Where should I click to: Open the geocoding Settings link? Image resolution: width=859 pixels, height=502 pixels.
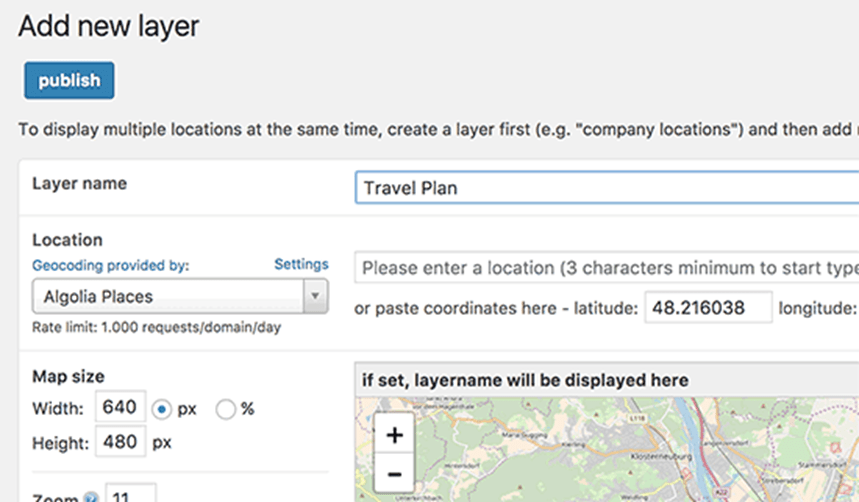pos(301,265)
